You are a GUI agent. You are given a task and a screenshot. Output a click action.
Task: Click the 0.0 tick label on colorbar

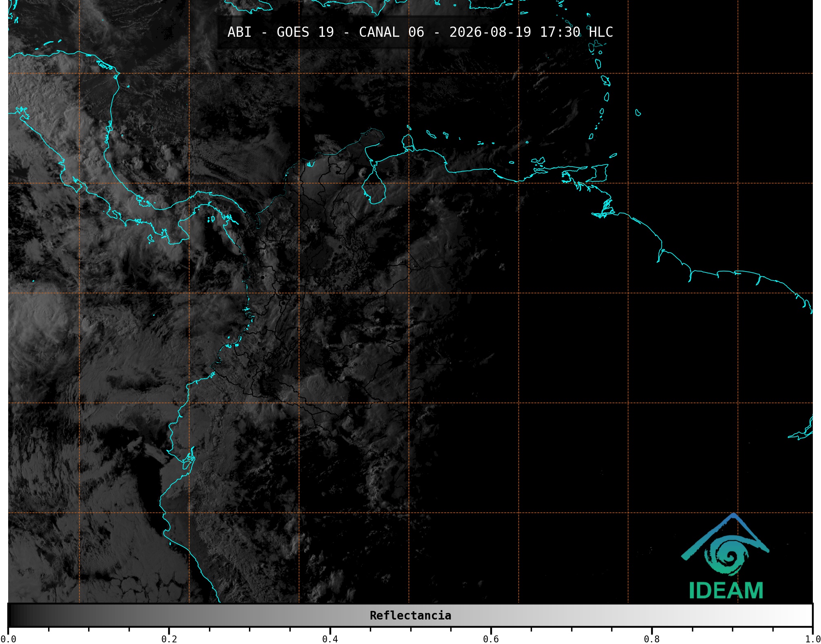click(x=8, y=639)
